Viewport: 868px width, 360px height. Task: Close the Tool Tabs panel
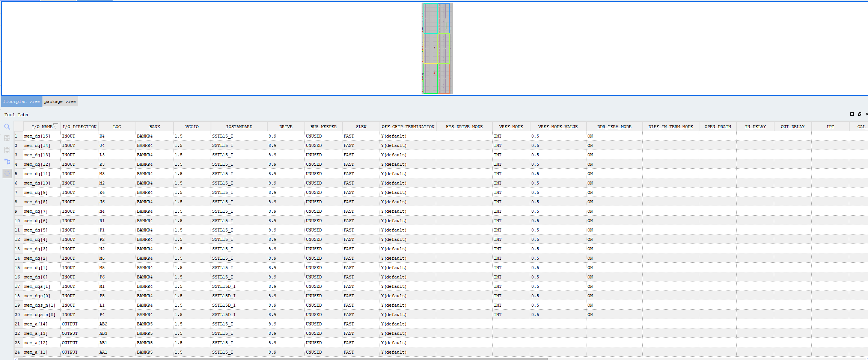pos(866,114)
